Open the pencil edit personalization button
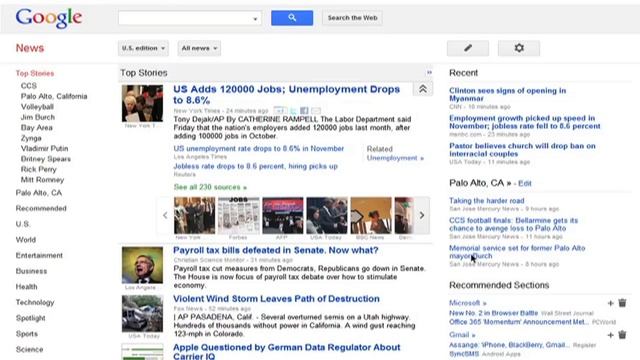 point(468,48)
